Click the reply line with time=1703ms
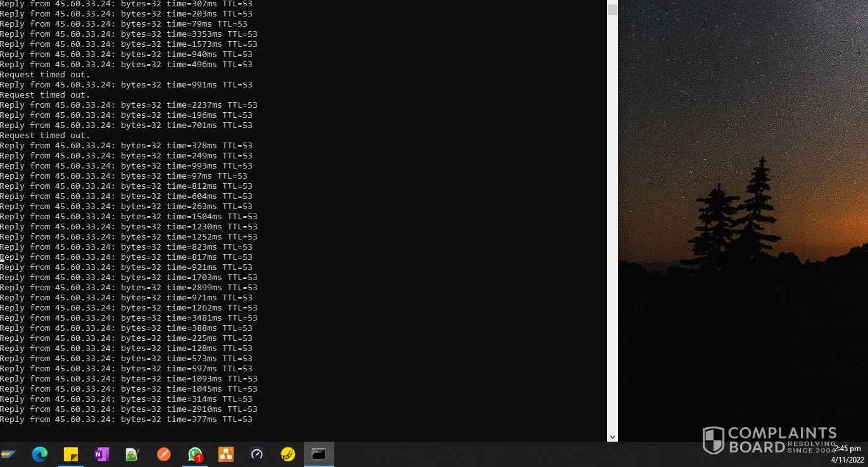The image size is (868, 467). click(129, 278)
